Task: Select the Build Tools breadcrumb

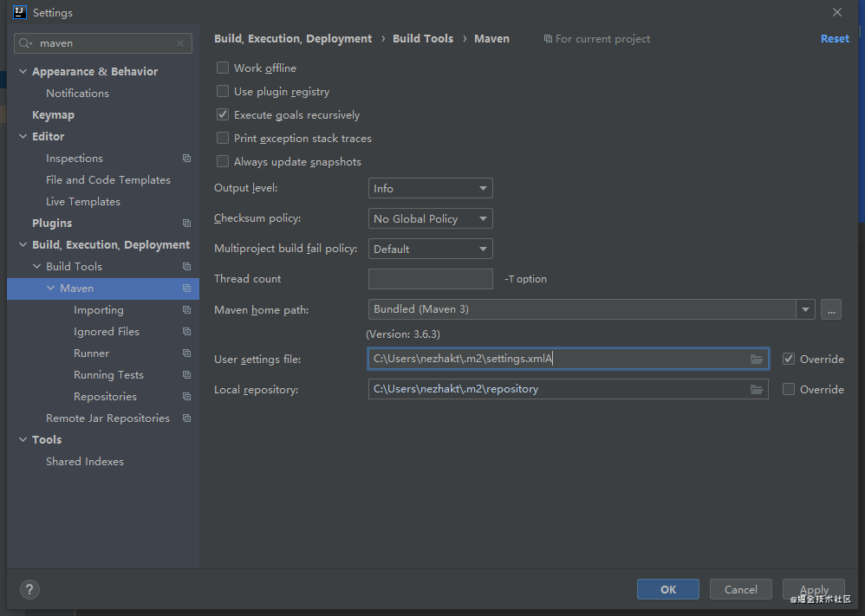Action: click(423, 38)
